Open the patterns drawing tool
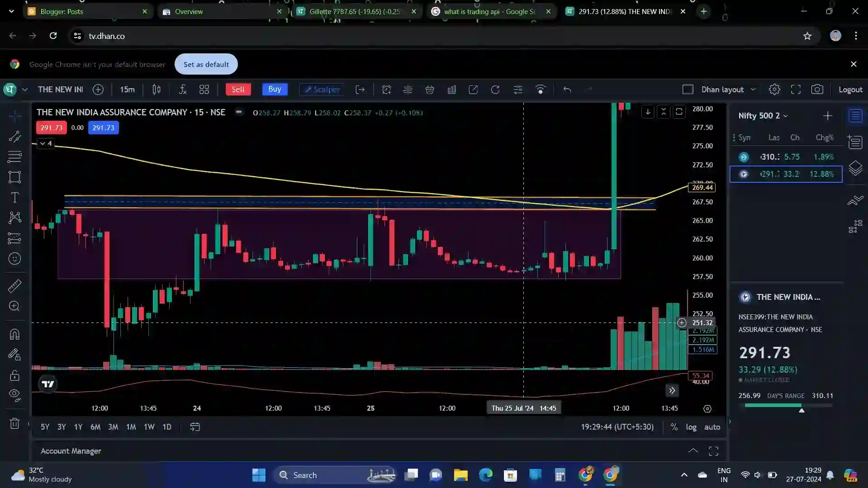The image size is (868, 488). [x=14, y=218]
